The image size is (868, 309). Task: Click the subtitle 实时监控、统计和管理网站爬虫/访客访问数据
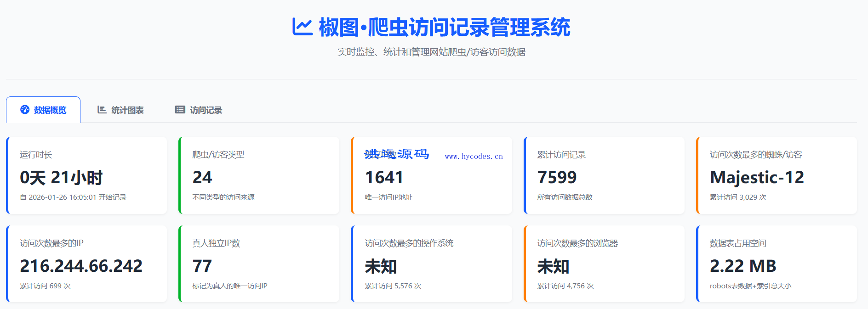pos(431,52)
